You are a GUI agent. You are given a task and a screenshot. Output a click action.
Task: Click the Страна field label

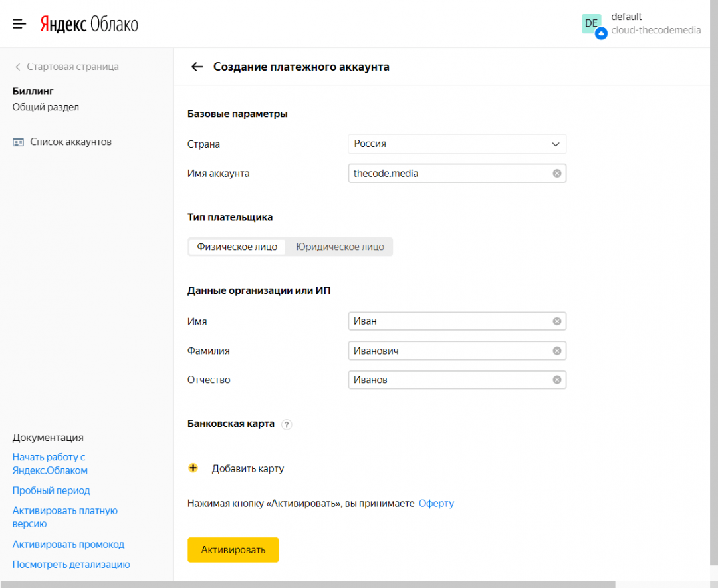tap(204, 144)
